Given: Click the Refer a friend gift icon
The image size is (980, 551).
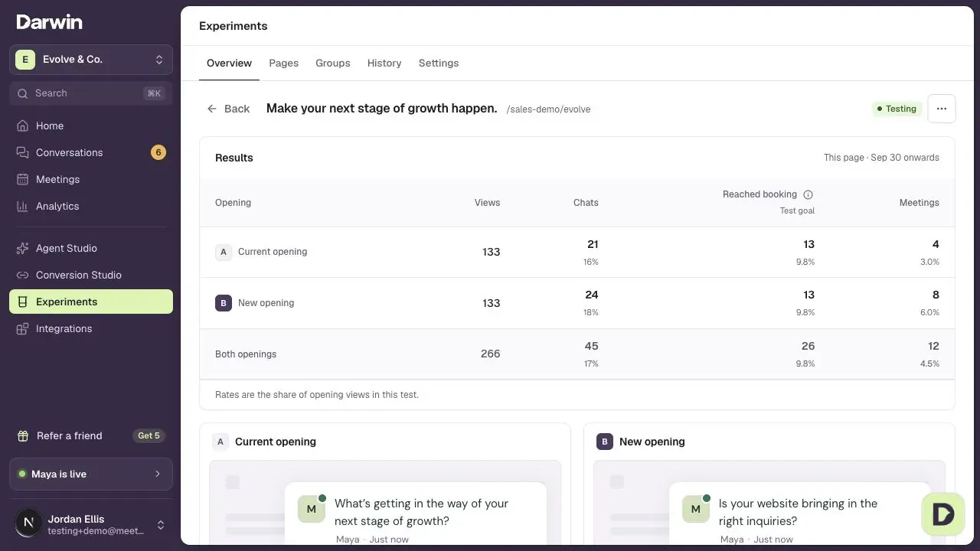Looking at the screenshot, I should [x=23, y=435].
